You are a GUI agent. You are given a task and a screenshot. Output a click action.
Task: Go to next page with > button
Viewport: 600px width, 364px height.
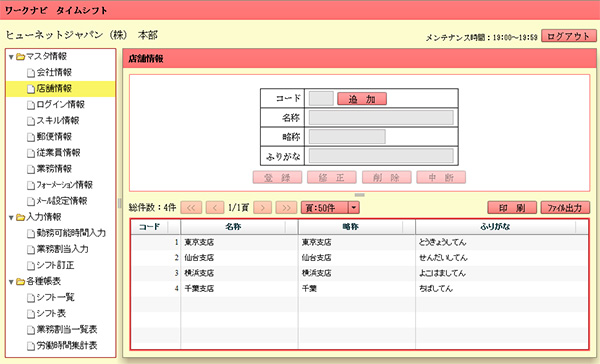(262, 208)
